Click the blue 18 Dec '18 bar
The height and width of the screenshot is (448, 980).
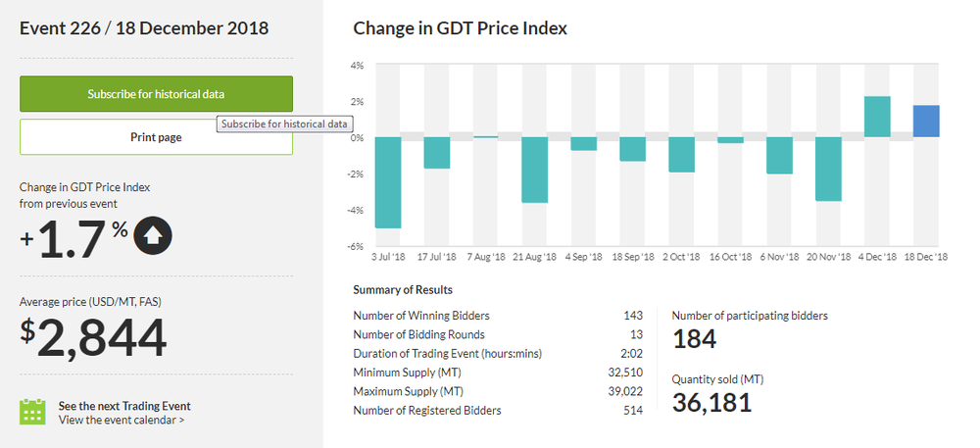pyautogui.click(x=926, y=122)
